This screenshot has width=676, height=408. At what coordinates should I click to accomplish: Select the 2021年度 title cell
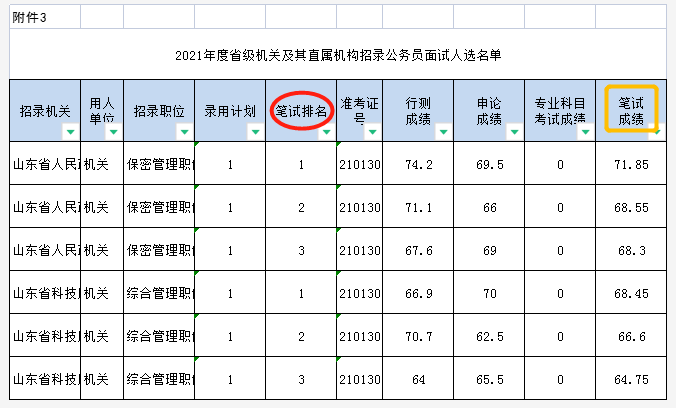point(337,54)
